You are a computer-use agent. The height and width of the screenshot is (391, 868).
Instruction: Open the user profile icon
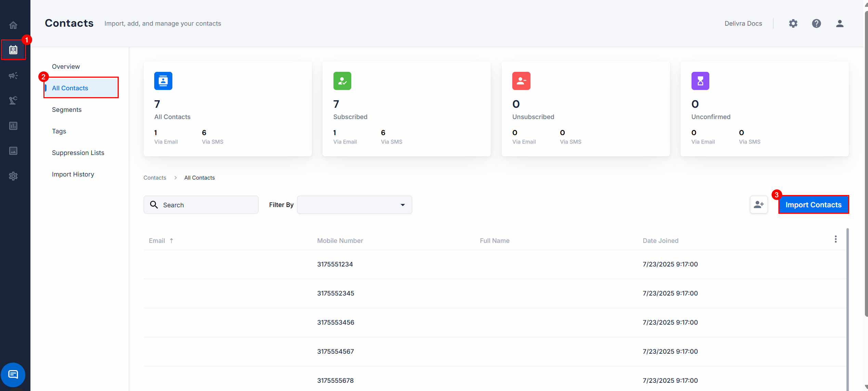[840, 23]
